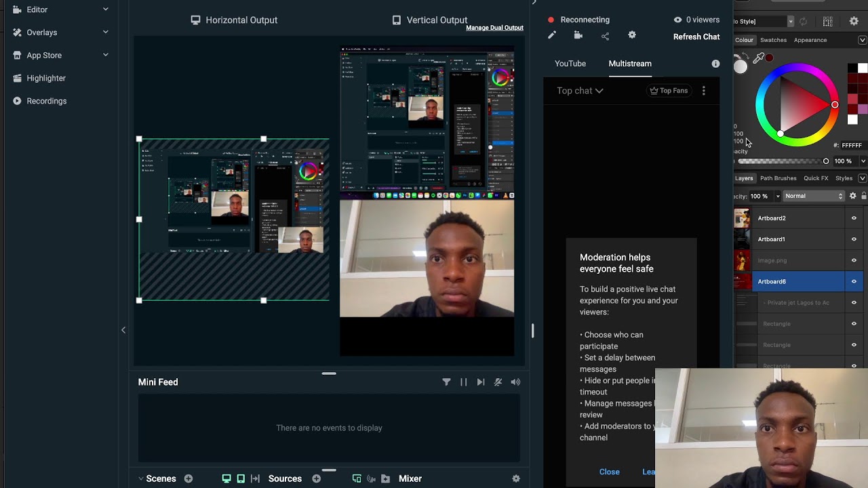Add a new scene with the plus icon
This screenshot has height=488, width=868.
189,479
